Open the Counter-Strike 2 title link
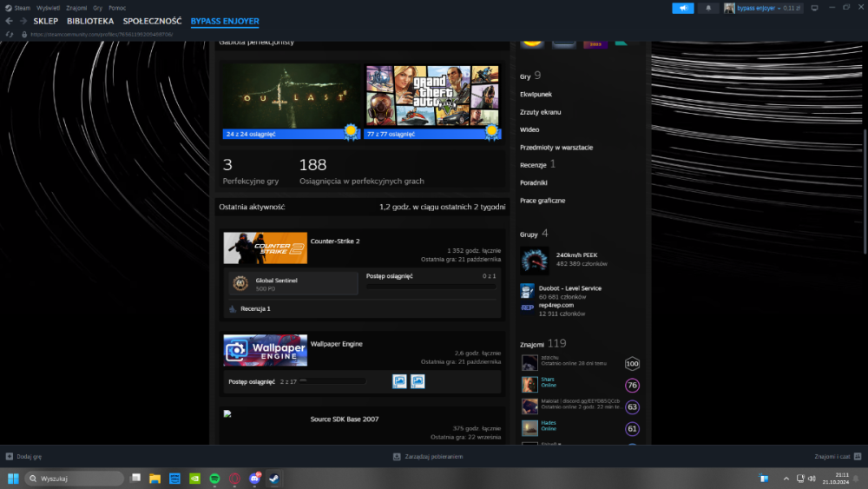The height and width of the screenshot is (489, 868). (335, 241)
